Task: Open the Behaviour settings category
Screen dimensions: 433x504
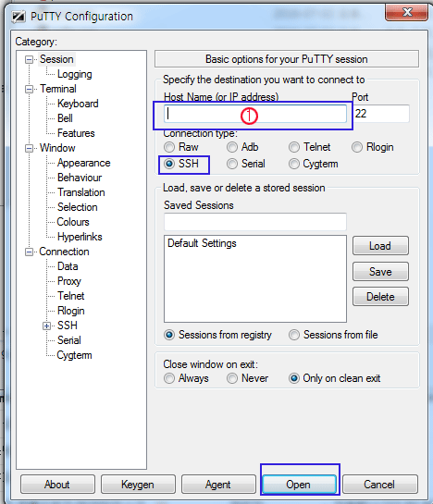Action: point(80,178)
